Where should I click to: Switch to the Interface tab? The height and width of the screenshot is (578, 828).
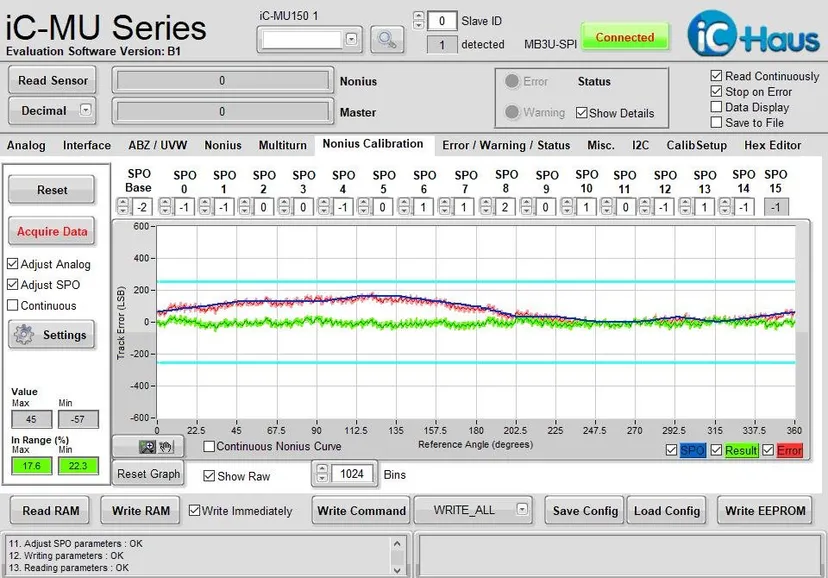click(87, 145)
